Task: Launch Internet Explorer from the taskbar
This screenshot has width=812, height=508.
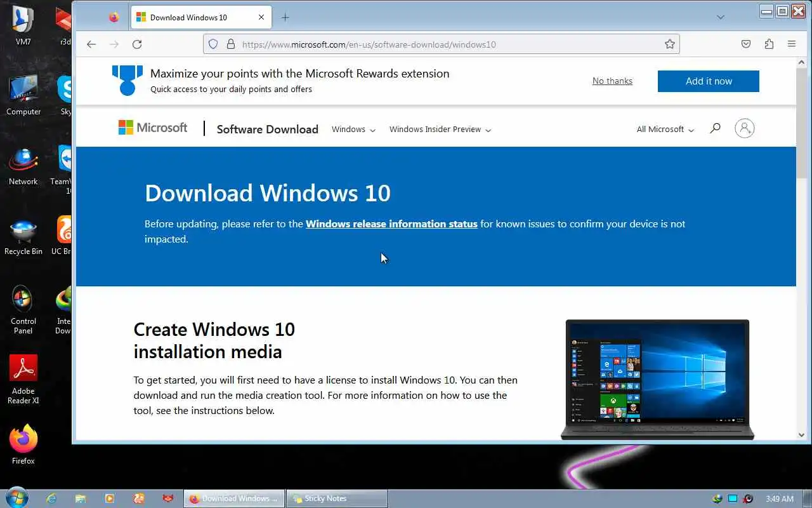Action: point(51,498)
